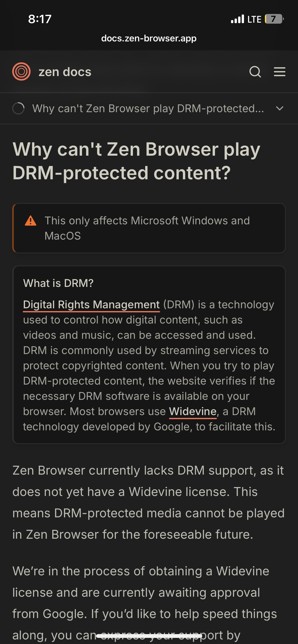Expand the 'Why can't Zen Browser play DRM-protected...' bar

pyautogui.click(x=149, y=109)
